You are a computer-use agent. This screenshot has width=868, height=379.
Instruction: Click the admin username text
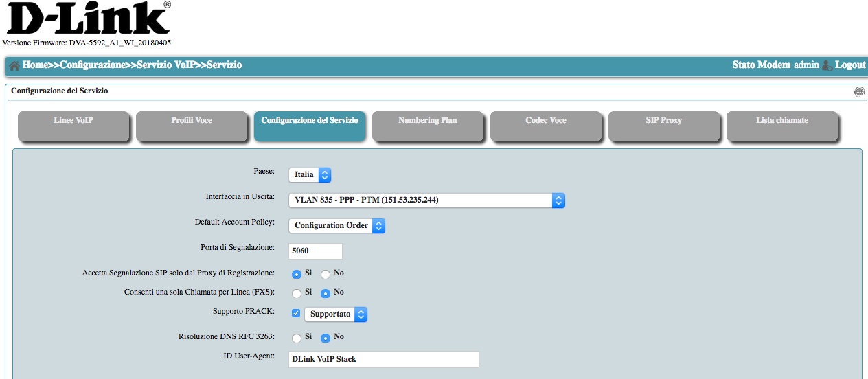pyautogui.click(x=806, y=65)
